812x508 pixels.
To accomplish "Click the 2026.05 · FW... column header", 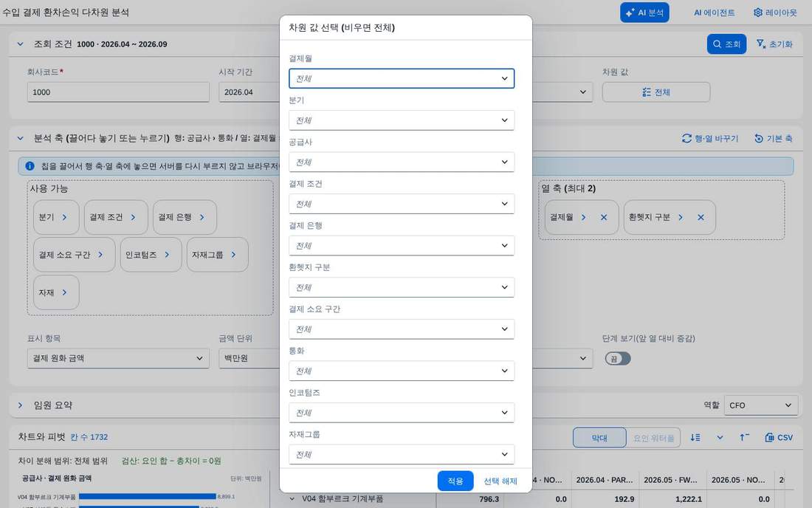I will click(x=672, y=480).
